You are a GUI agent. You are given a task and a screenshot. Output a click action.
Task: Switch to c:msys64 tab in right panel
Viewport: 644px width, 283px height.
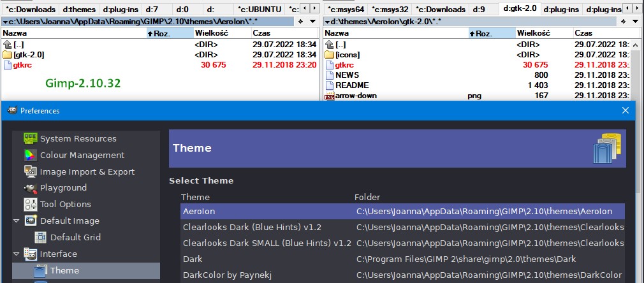(x=346, y=9)
